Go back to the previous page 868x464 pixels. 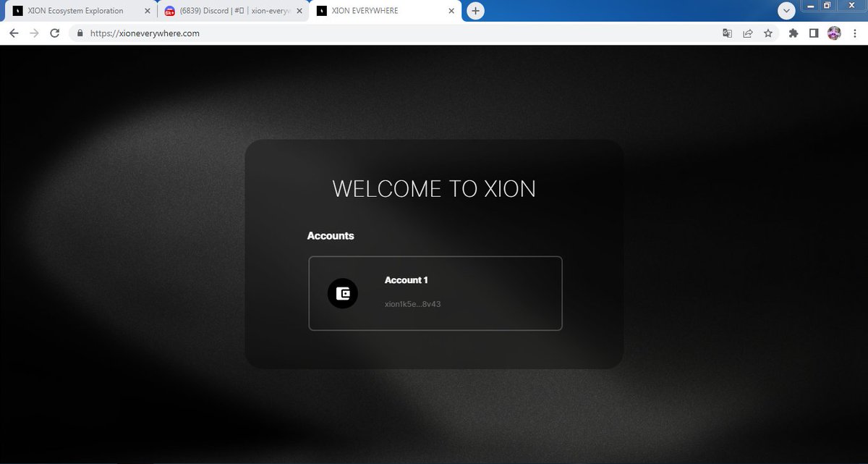click(x=14, y=33)
